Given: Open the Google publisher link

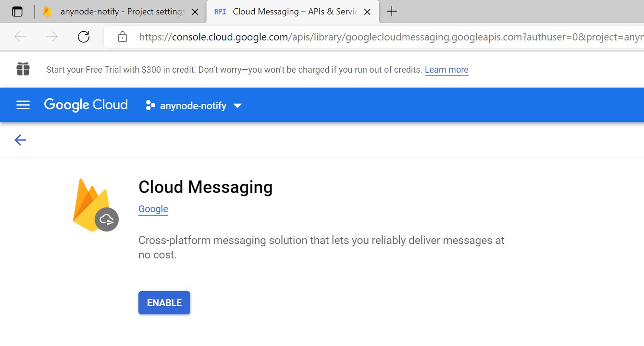Looking at the screenshot, I should click(x=153, y=209).
